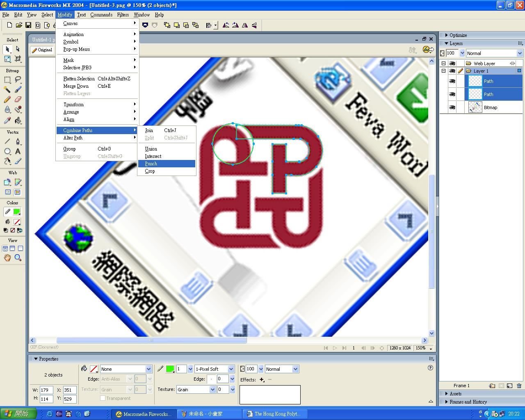Viewport: 525px width, 420px height.
Task: Collapse the Layer 1 tree node
Action: coord(443,71)
